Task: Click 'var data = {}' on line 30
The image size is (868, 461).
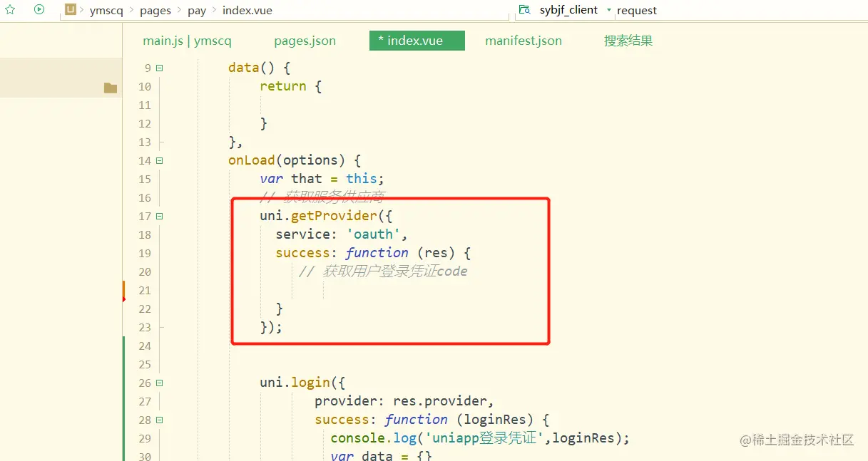Action: point(382,455)
